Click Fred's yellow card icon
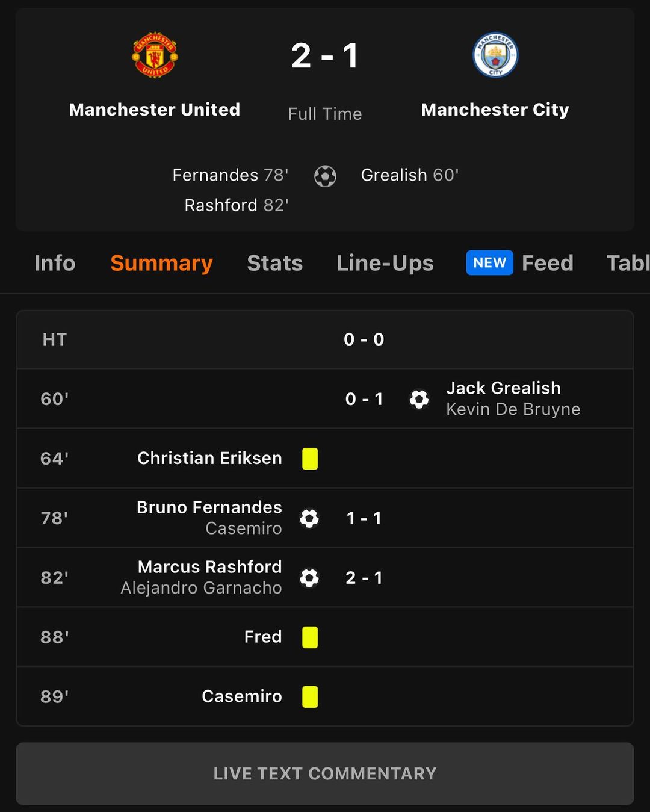This screenshot has height=812, width=650. (x=310, y=637)
